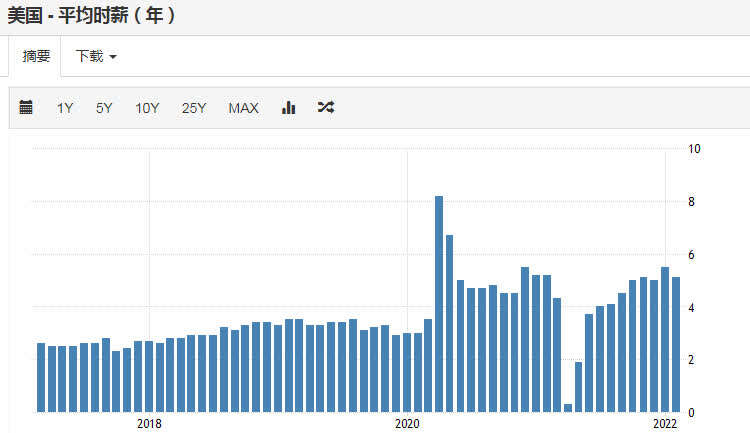Click the tallest bar above 8
This screenshot has height=433, width=750.
(x=439, y=304)
